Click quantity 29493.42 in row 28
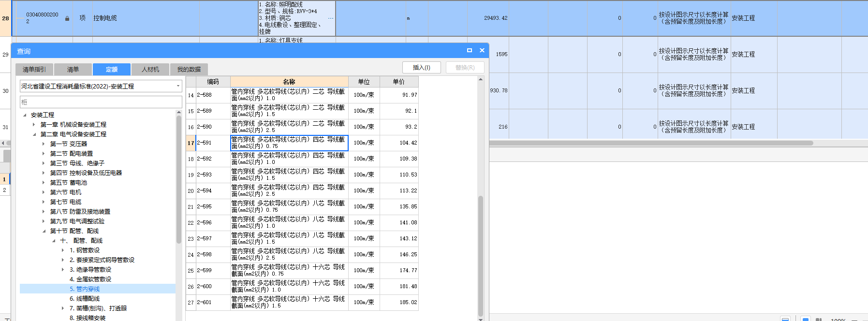The height and width of the screenshot is (321, 868). (x=496, y=18)
